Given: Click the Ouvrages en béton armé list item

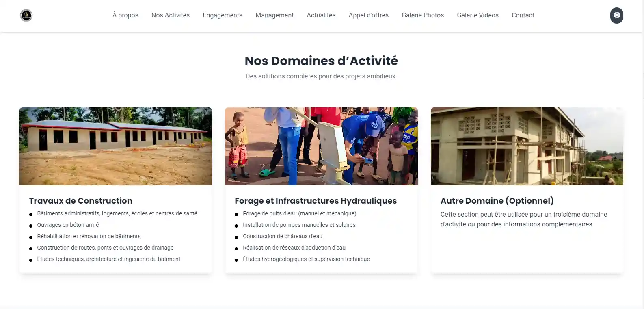Looking at the screenshot, I should [x=68, y=225].
